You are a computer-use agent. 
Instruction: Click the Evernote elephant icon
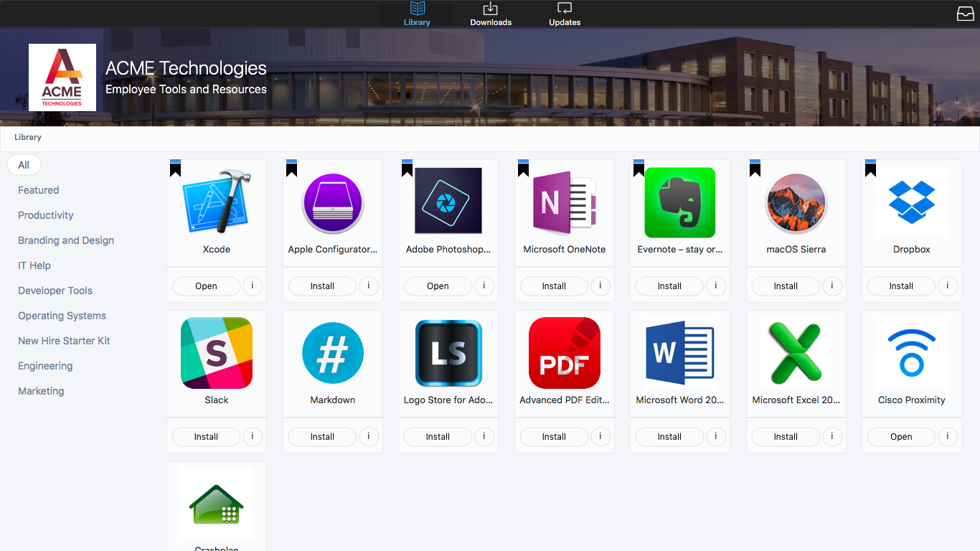(x=679, y=202)
